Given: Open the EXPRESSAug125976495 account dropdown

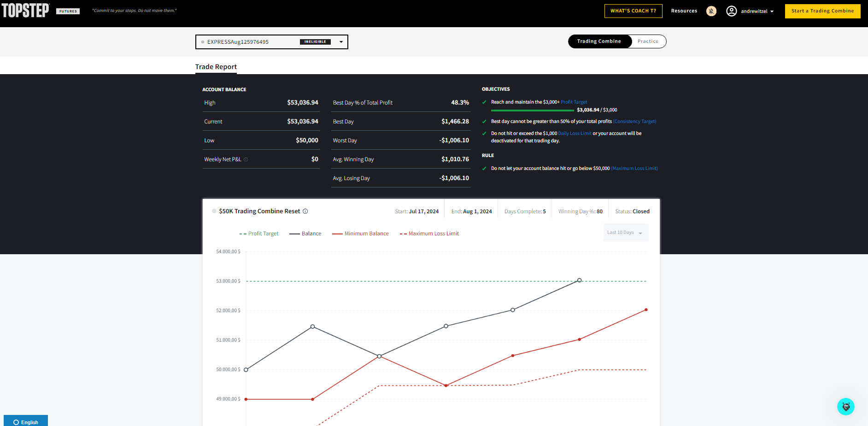Looking at the screenshot, I should coord(272,42).
